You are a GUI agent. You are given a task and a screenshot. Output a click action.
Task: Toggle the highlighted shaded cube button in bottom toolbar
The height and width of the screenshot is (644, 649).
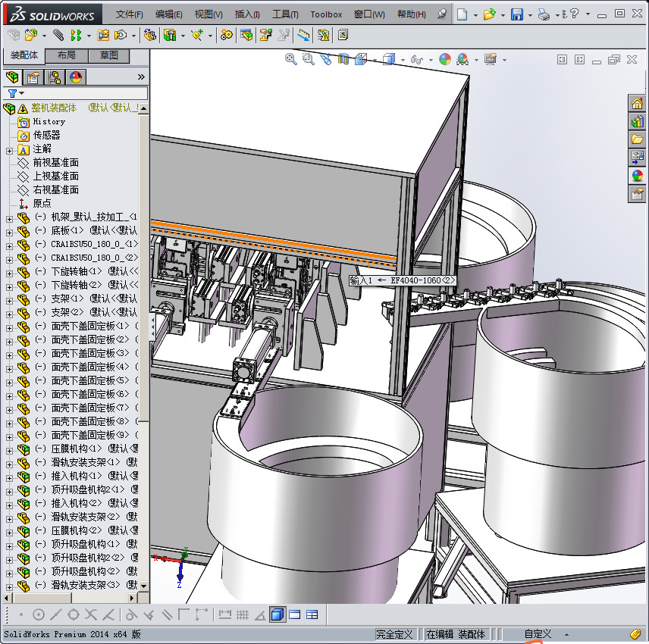click(277, 614)
